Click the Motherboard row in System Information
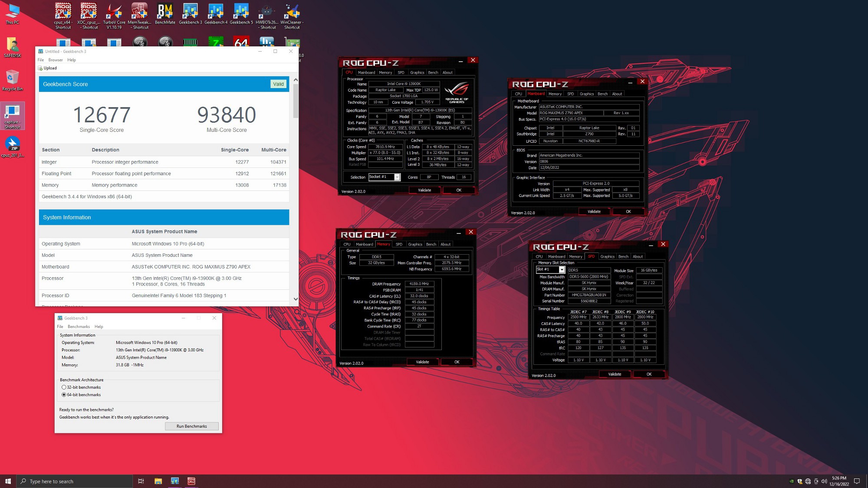The width and height of the screenshot is (868, 488). coord(164,267)
